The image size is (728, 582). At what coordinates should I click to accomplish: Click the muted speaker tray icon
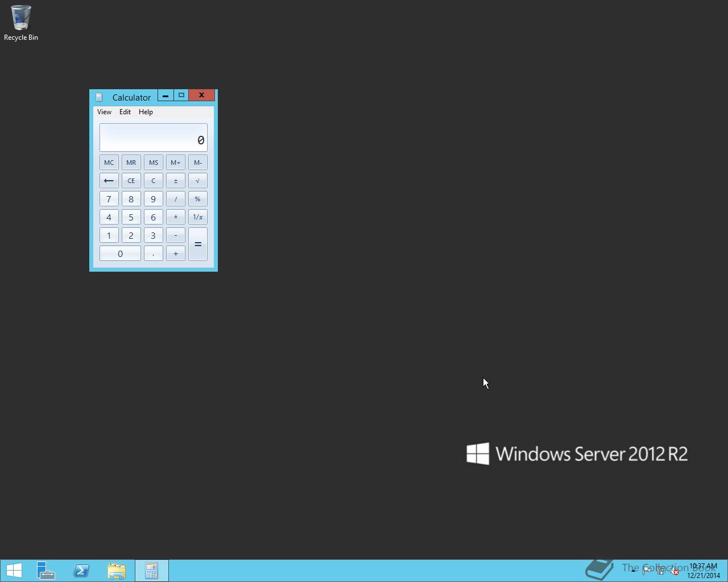coord(674,571)
